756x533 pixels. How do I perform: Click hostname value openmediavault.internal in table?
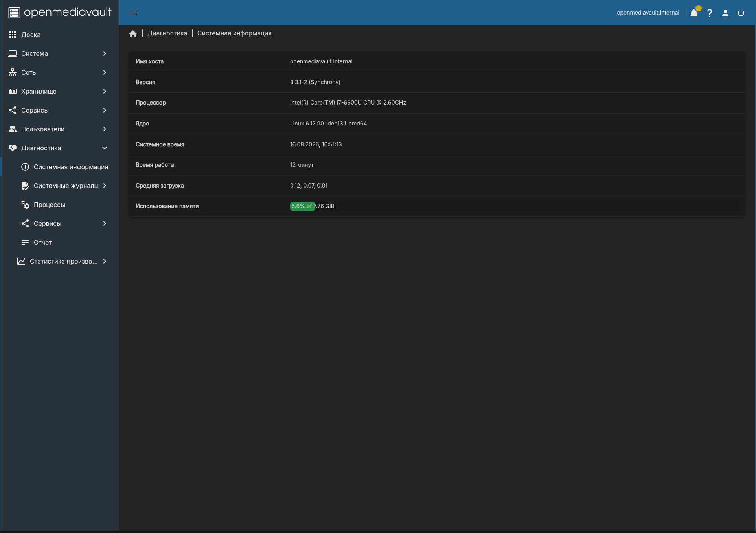(x=321, y=61)
